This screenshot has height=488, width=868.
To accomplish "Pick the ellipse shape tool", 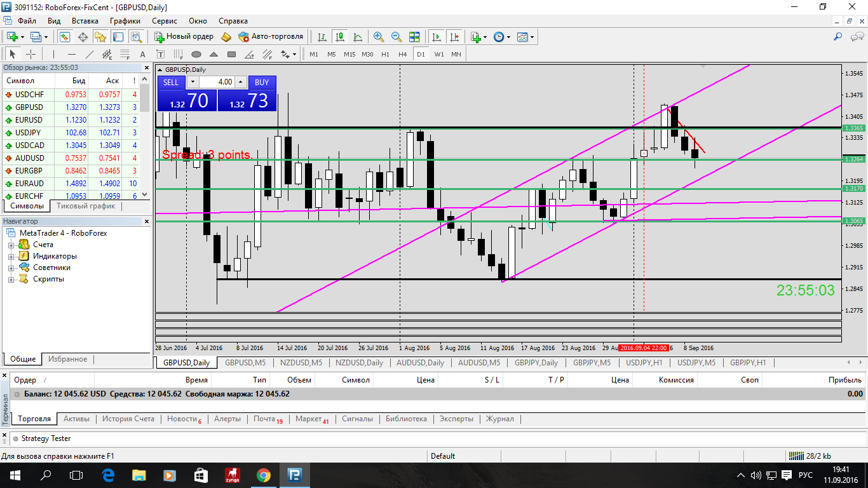I will click(x=196, y=54).
